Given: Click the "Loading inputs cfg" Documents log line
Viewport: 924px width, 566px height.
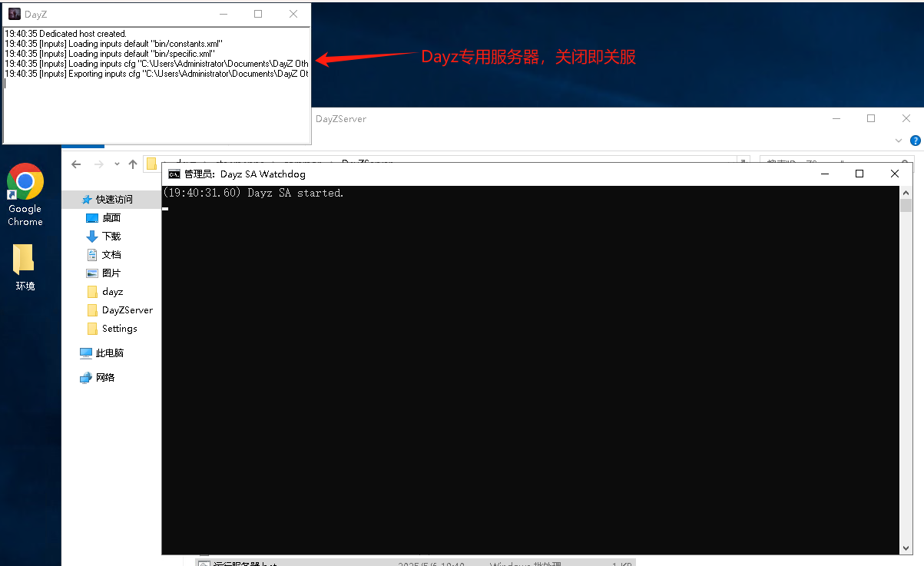Looking at the screenshot, I should (x=157, y=64).
